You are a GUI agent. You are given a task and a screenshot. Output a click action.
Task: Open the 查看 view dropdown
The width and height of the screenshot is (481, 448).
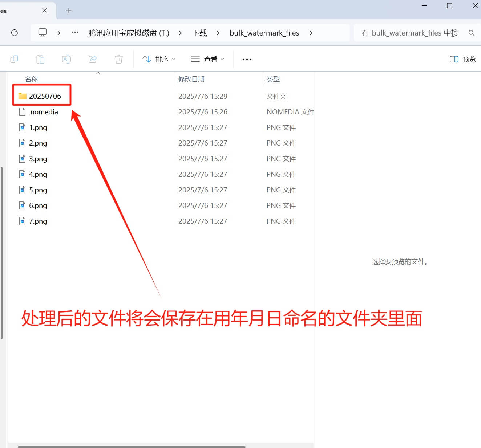click(x=207, y=59)
